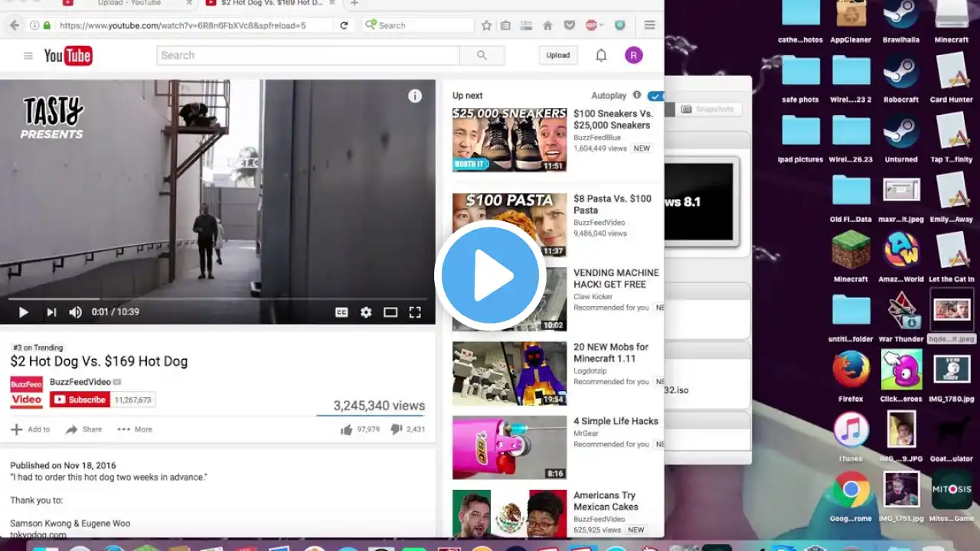
Task: Show the video info card icon
Action: coord(415,96)
